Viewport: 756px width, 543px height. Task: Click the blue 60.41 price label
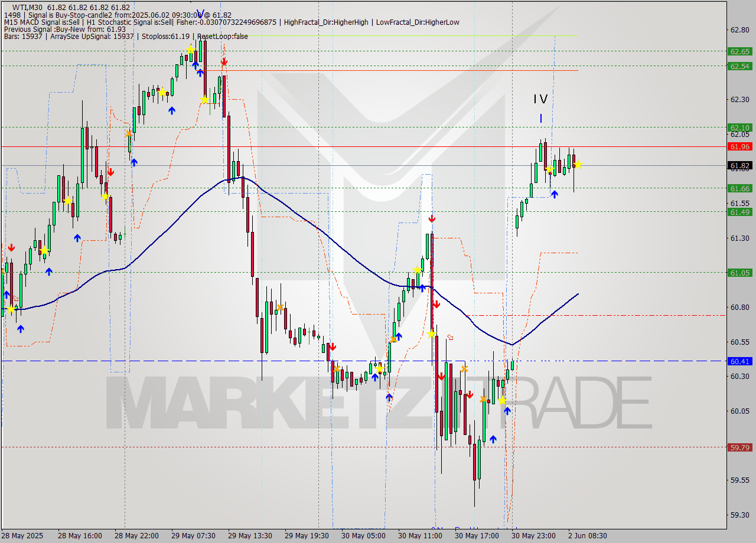[x=739, y=361]
